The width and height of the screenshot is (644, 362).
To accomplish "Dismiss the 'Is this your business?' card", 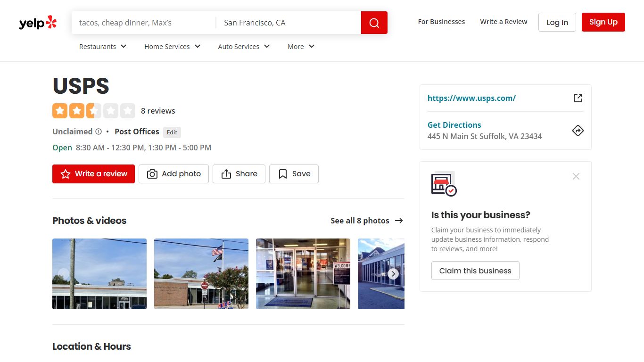I will 576,176.
